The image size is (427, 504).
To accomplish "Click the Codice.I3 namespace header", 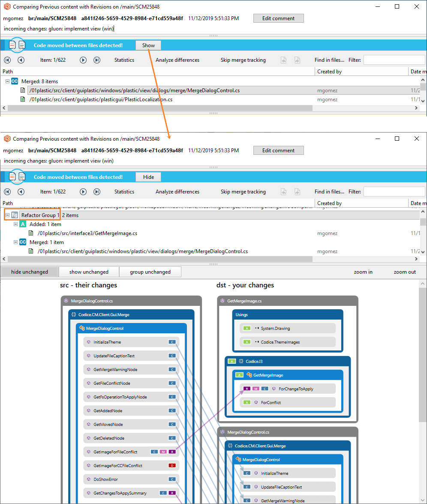I will click(x=288, y=361).
